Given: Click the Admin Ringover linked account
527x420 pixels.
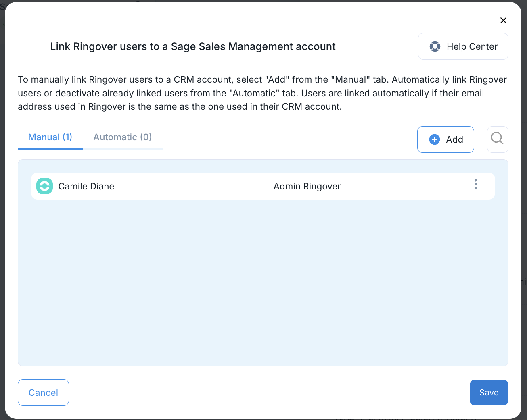Looking at the screenshot, I should point(307,186).
